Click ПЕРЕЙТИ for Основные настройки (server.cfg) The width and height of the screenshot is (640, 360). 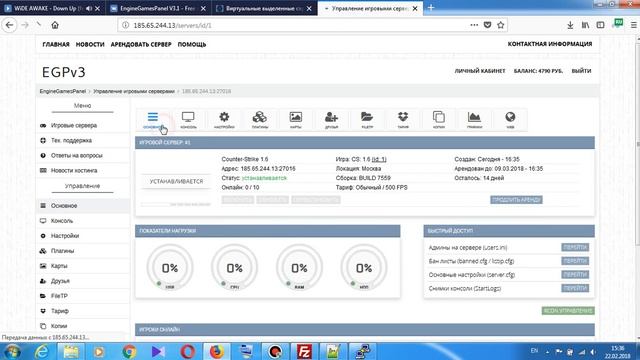(x=575, y=275)
